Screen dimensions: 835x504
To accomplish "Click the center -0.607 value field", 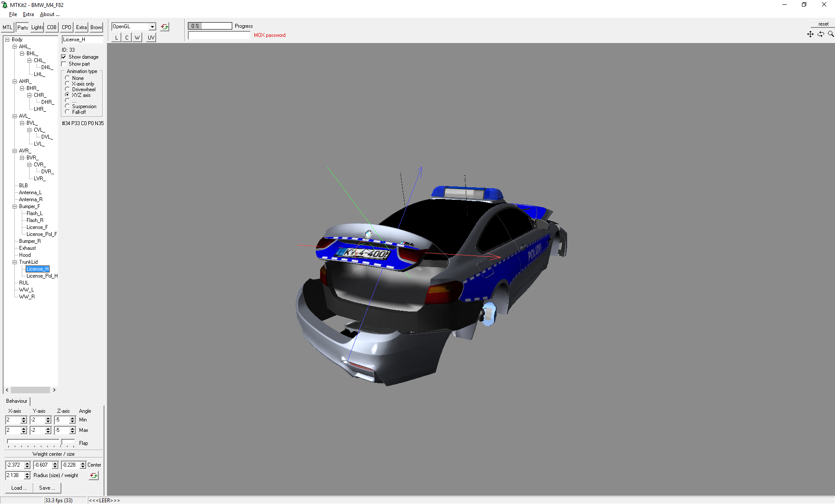I will (x=43, y=465).
